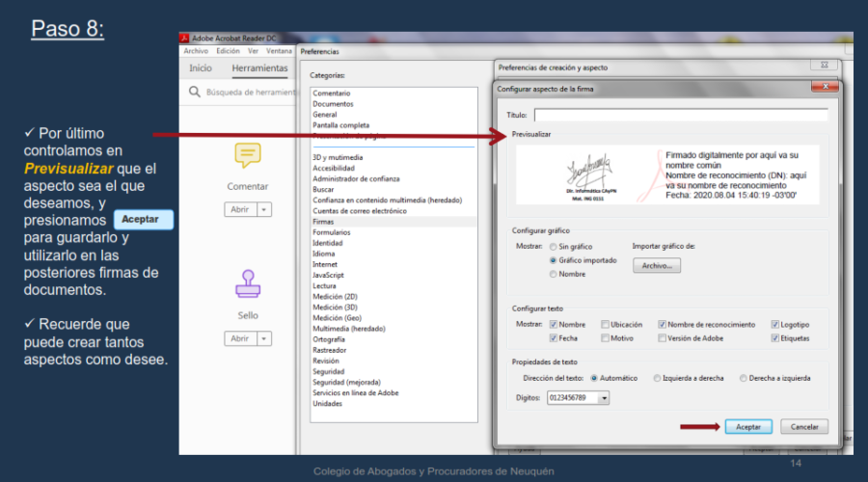Open the Dígitos dropdown
This screenshot has width=868, height=482.
[x=604, y=398]
